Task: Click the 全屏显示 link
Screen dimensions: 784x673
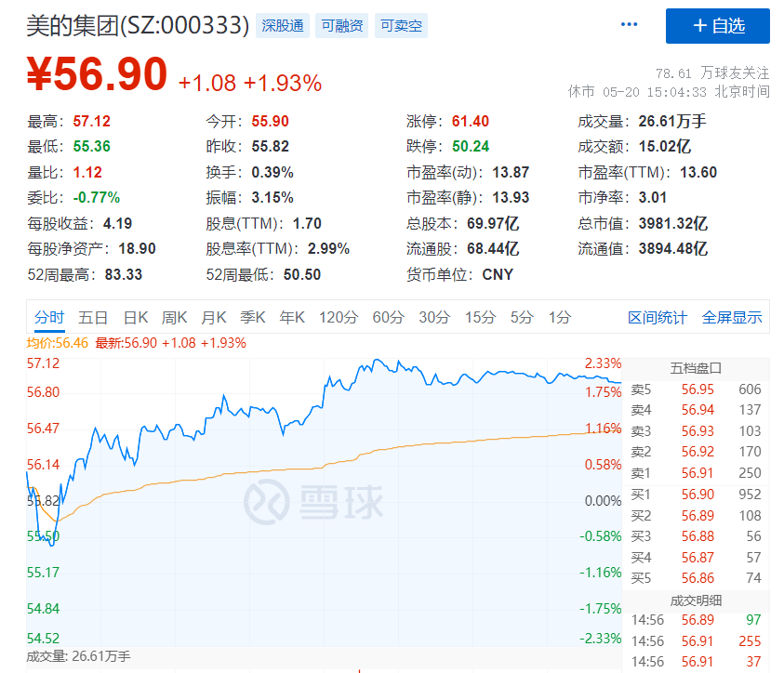Action: (x=732, y=317)
